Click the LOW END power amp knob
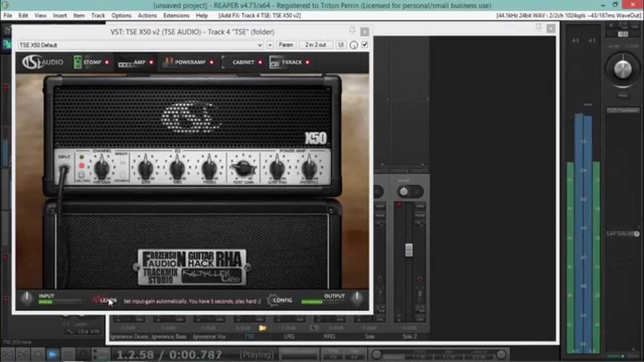This screenshot has height=362, width=644. 277,168
